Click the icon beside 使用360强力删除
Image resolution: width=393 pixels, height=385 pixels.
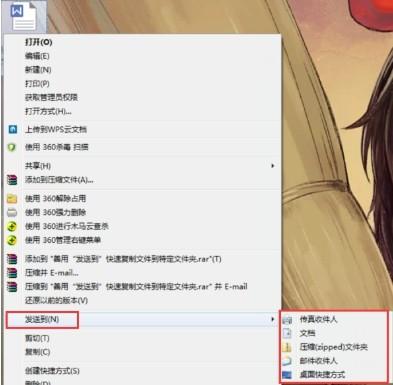pos(12,212)
